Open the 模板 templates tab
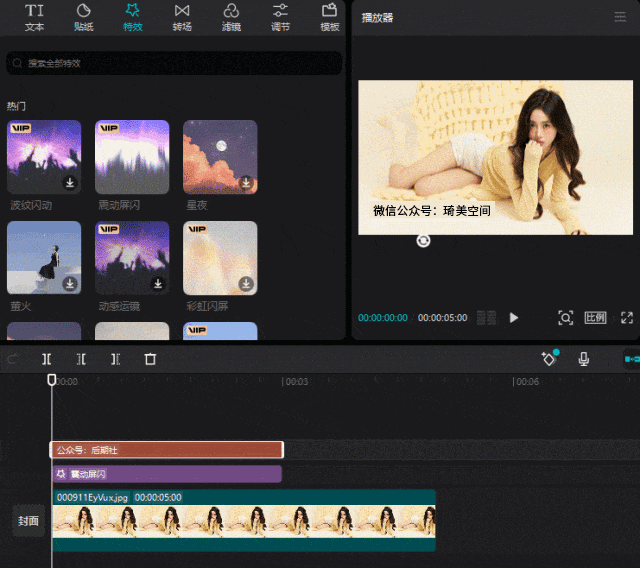The width and height of the screenshot is (640, 568). (x=330, y=18)
